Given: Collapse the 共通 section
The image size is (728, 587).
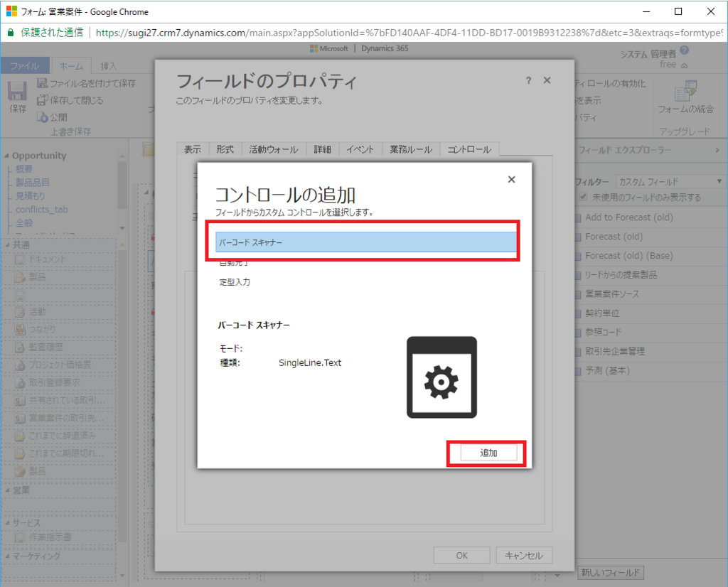Looking at the screenshot, I should click(x=7, y=244).
